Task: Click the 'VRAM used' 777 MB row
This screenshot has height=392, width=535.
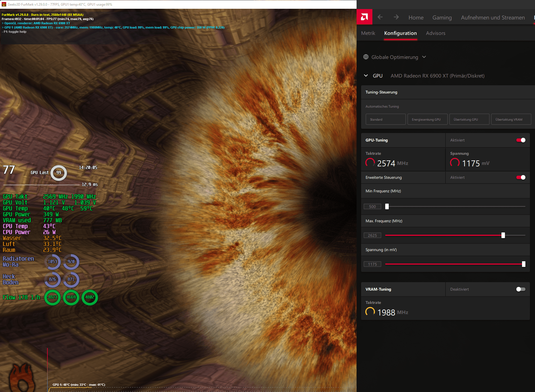Action: tap(32, 220)
